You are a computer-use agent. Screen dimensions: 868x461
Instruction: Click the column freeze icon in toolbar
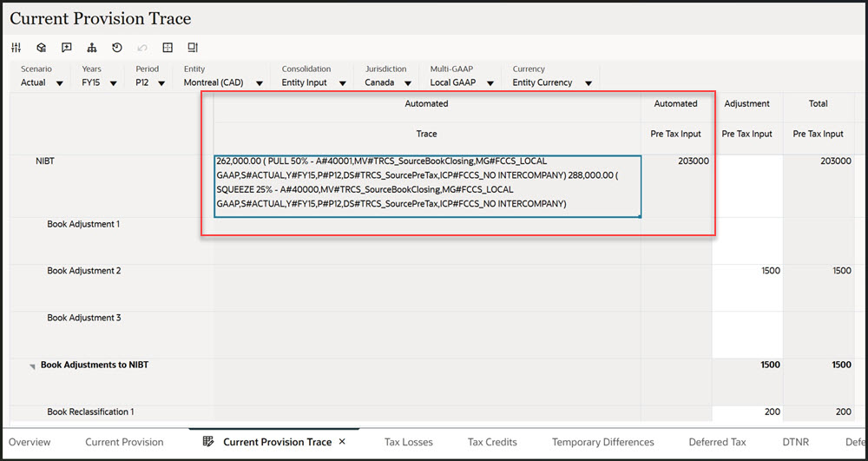pyautogui.click(x=193, y=48)
